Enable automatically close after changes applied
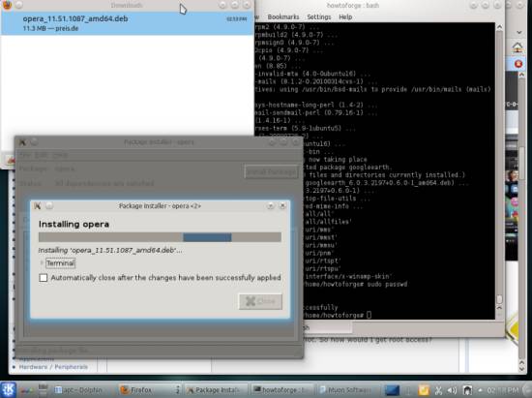 coord(44,278)
